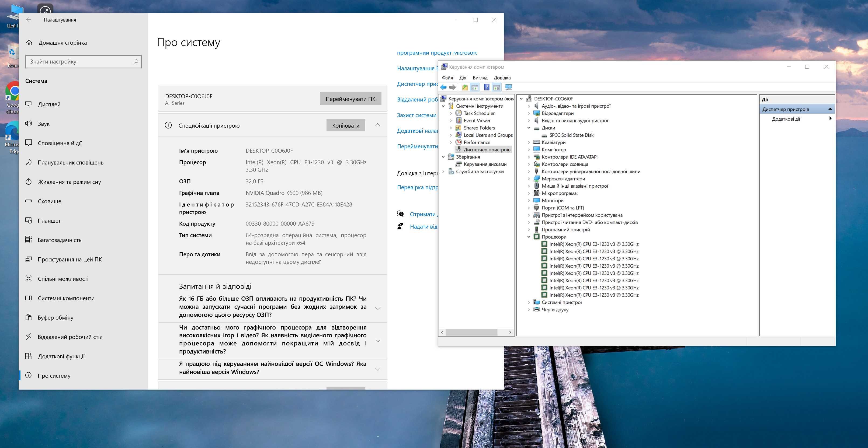Open the Дія menu
The image size is (868, 448).
click(463, 78)
